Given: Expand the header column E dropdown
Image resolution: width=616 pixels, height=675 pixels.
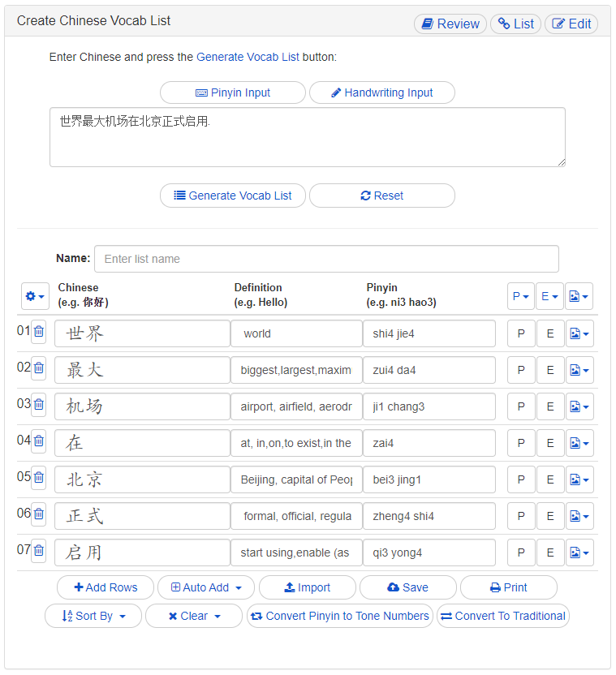Looking at the screenshot, I should coord(549,296).
